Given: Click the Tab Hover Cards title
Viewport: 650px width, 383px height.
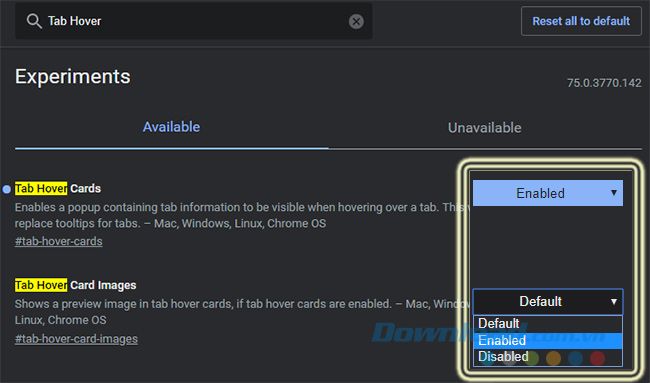Looking at the screenshot, I should click(x=58, y=189).
